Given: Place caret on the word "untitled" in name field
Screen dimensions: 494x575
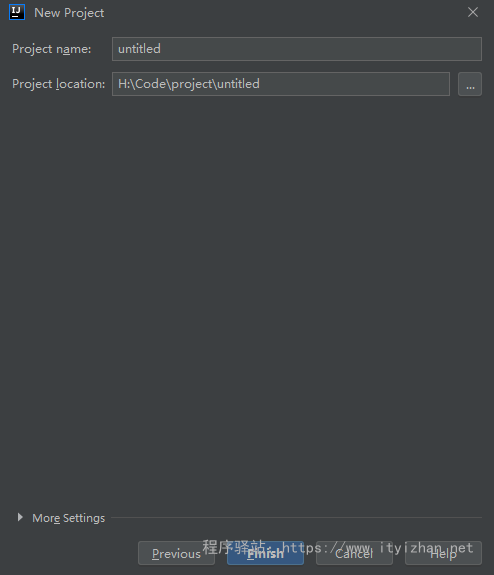Looking at the screenshot, I should click(139, 49).
